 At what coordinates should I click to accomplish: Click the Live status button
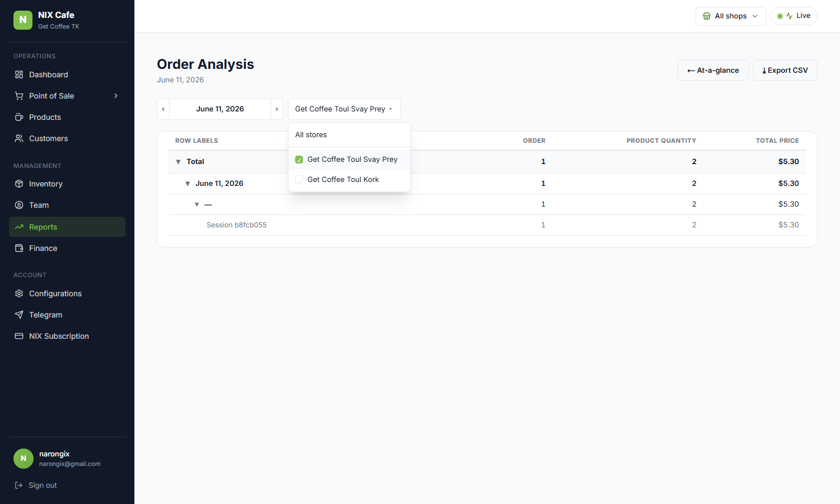tap(794, 16)
